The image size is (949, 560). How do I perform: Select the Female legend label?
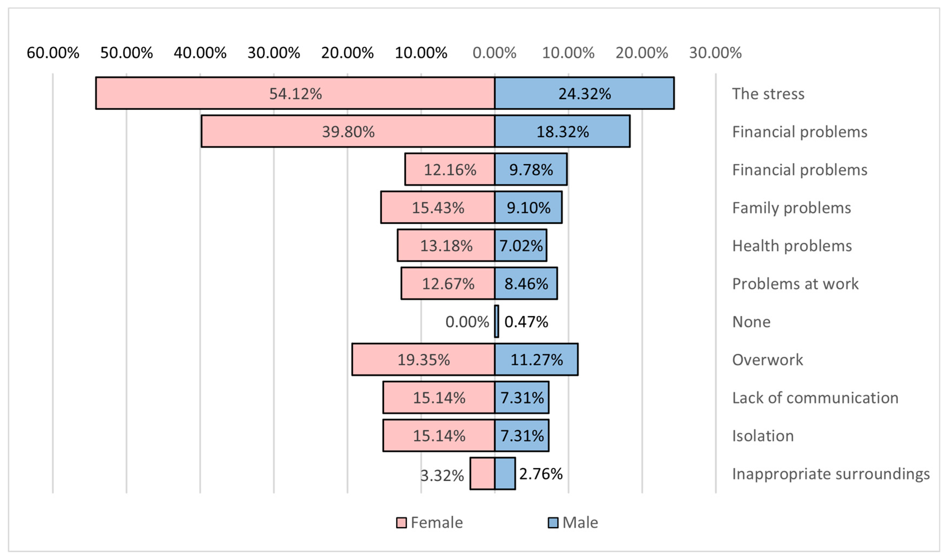[436, 523]
